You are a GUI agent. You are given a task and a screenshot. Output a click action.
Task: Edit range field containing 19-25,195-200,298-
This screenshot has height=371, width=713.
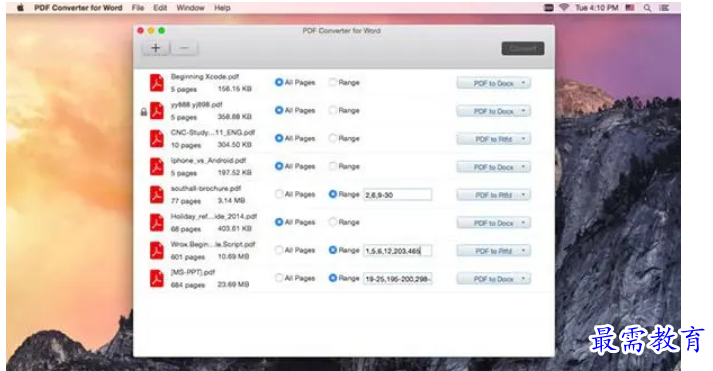397,279
